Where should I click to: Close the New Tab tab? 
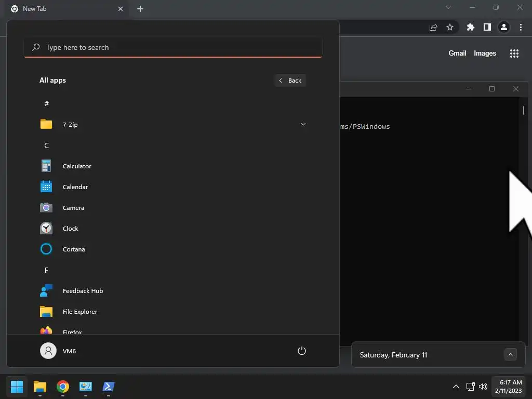[121, 9]
